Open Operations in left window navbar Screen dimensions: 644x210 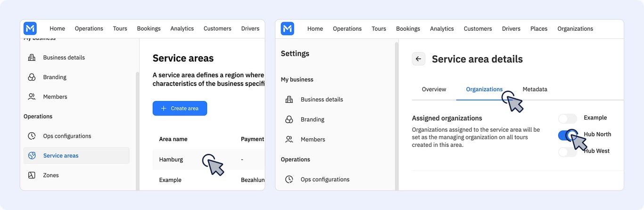point(89,28)
